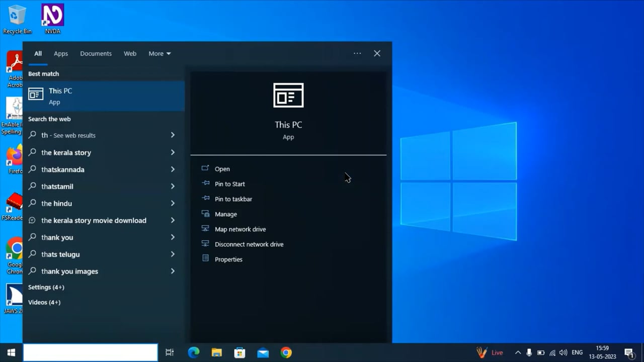
Task: Expand the 'thatskannada' suggestion arrow
Action: coord(173,169)
